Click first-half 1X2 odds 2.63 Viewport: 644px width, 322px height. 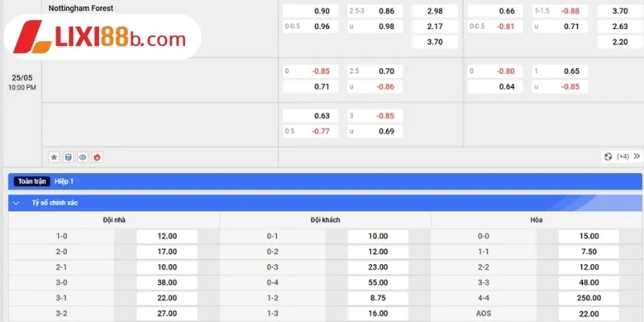coord(620,27)
